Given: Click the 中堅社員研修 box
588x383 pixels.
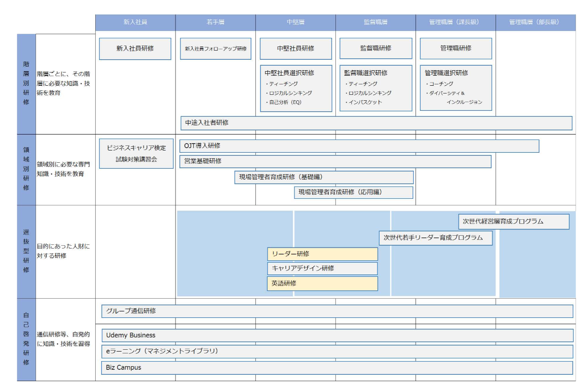Looking at the screenshot, I should pyautogui.click(x=295, y=48).
